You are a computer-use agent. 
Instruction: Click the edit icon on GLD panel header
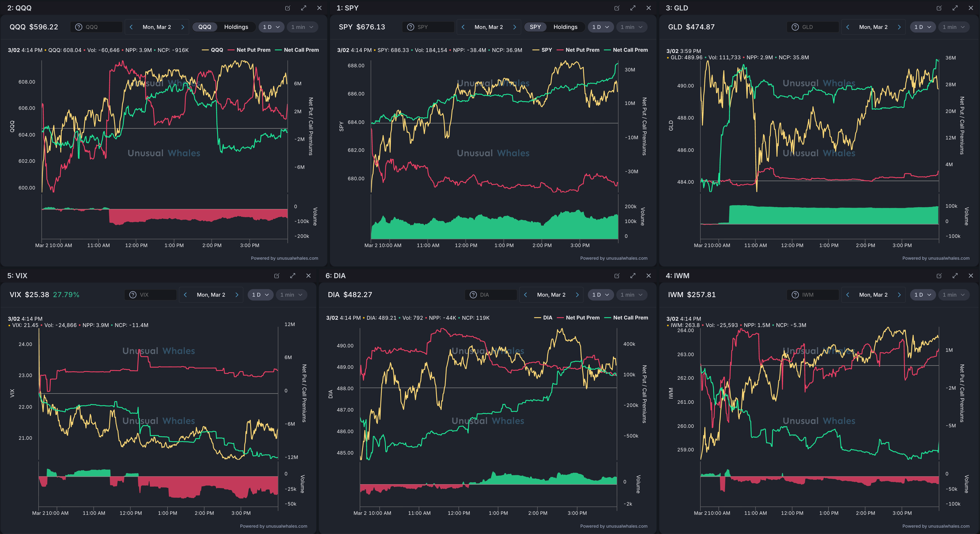coord(939,8)
